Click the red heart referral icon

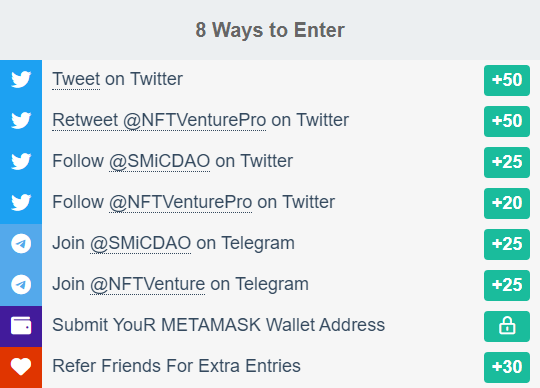pyautogui.click(x=21, y=366)
